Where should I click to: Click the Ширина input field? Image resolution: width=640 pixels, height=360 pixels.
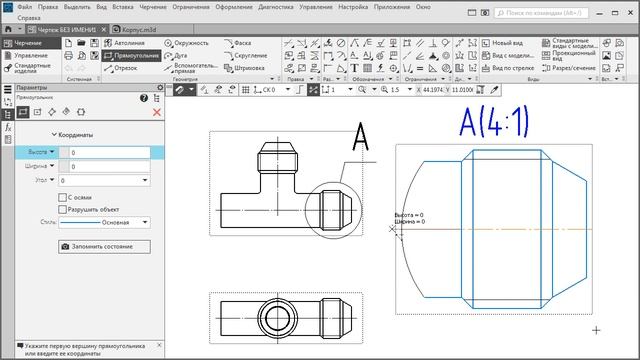click(109, 167)
